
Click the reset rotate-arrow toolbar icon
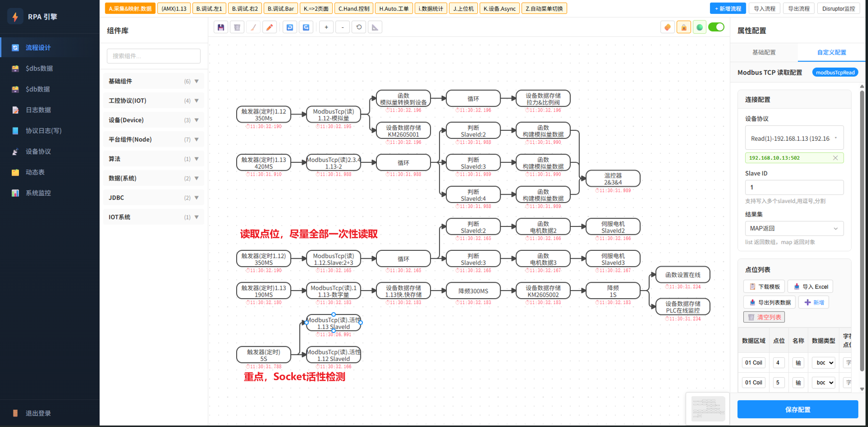pyautogui.click(x=359, y=27)
